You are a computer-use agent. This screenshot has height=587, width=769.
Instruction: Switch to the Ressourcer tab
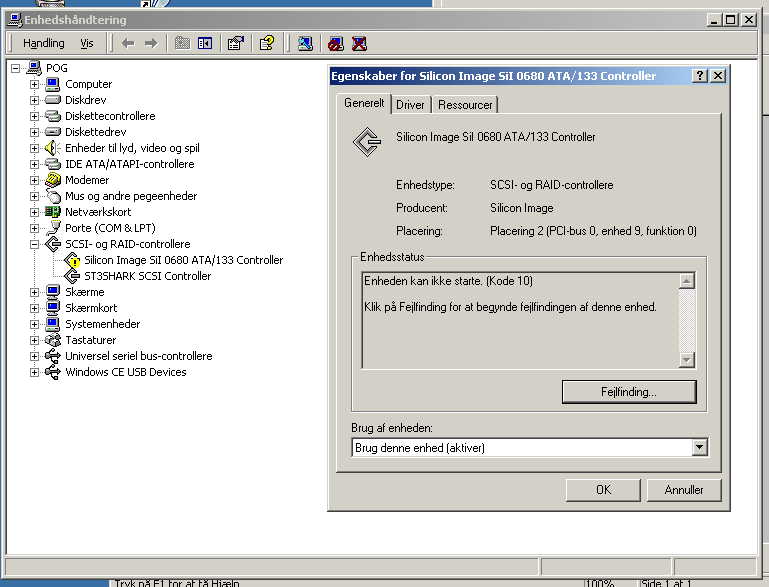(465, 105)
